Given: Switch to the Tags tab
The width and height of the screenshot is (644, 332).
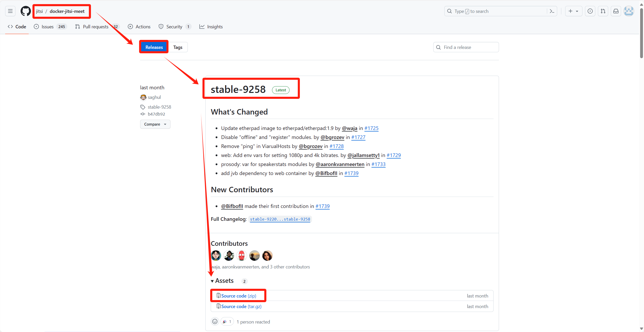Looking at the screenshot, I should click(x=178, y=47).
